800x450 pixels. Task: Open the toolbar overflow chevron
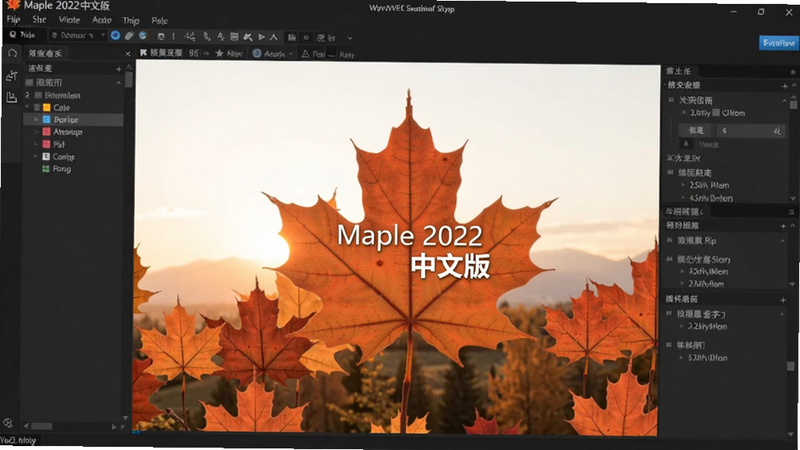[x=349, y=38]
